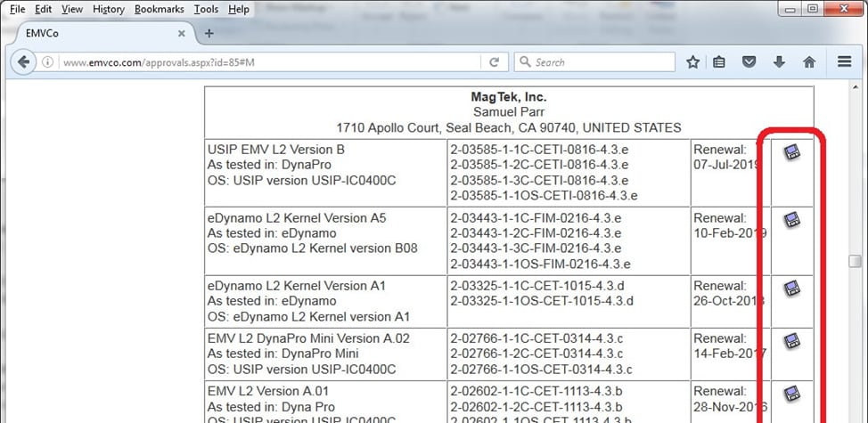
Task: Minimize the Firefox window
Action: (x=790, y=8)
